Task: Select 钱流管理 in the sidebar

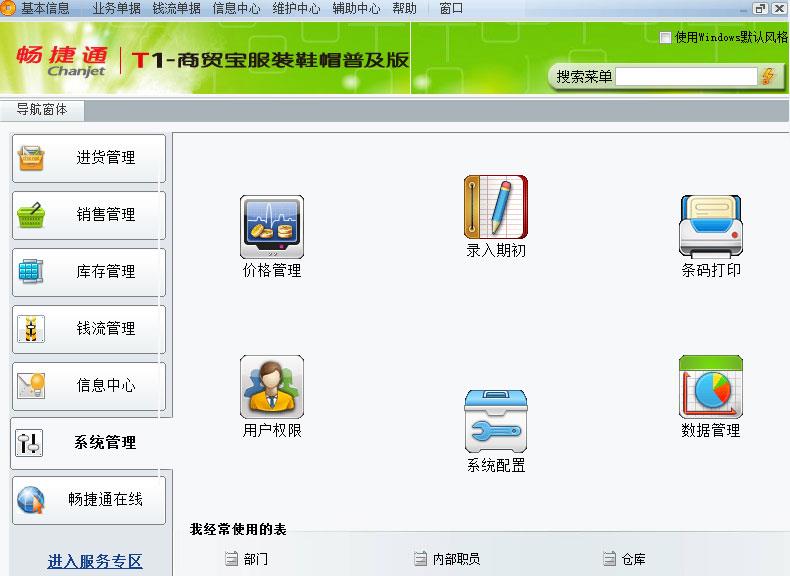Action: tap(89, 329)
